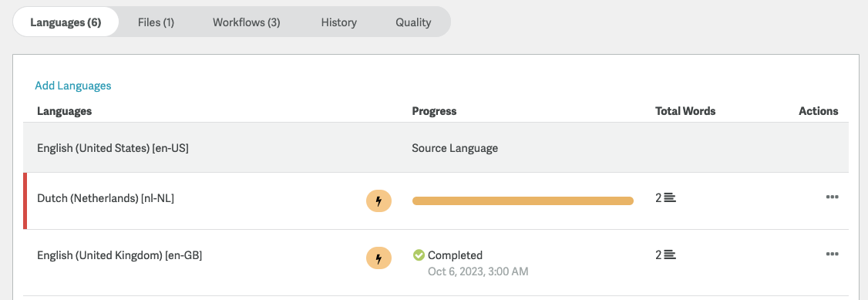Select the Languages (6) tab

[66, 22]
